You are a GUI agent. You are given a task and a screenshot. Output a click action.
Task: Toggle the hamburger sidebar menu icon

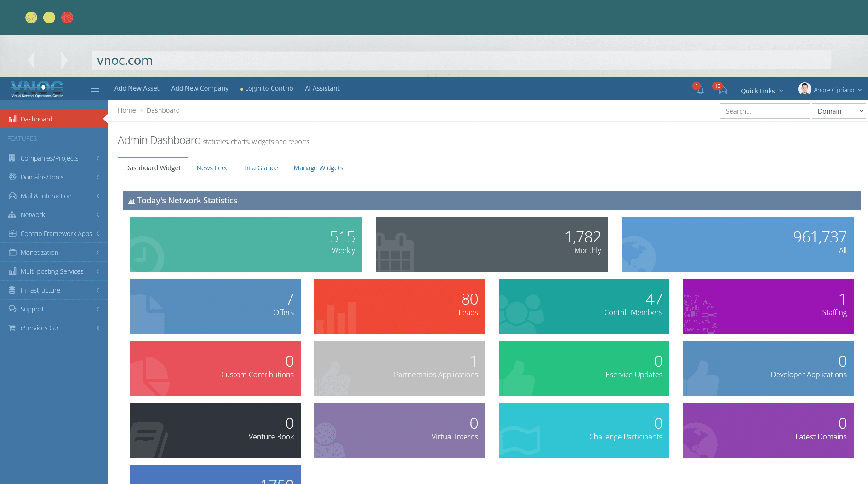(x=95, y=89)
